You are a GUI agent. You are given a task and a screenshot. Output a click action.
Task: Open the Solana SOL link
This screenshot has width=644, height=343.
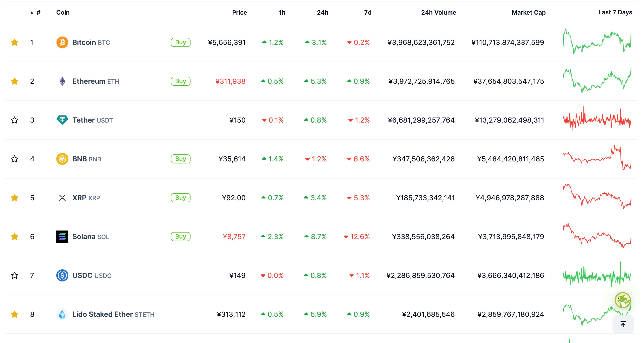[x=91, y=237]
